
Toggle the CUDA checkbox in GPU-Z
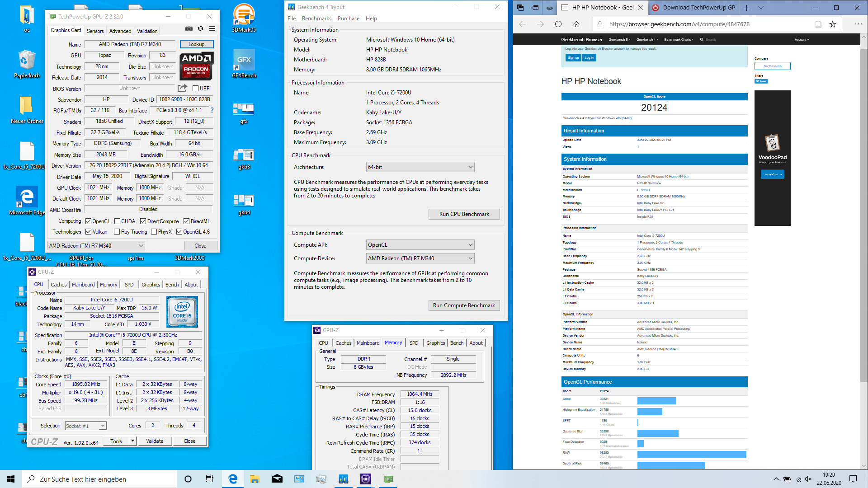[117, 221]
